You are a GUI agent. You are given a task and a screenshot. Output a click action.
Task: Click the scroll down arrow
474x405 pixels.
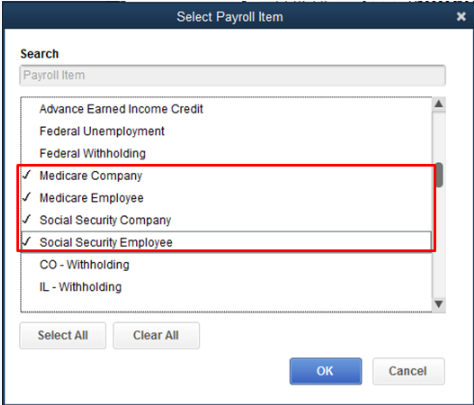(439, 304)
